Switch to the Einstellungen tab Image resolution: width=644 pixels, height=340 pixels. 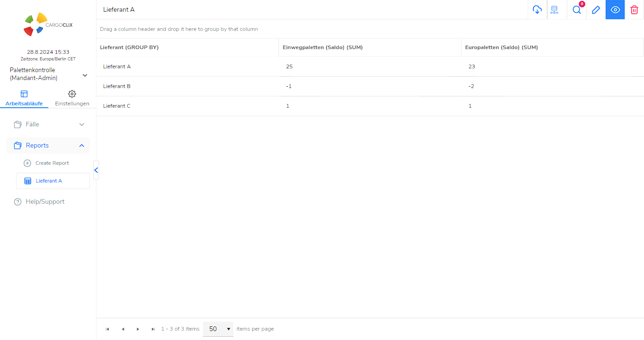(x=72, y=98)
